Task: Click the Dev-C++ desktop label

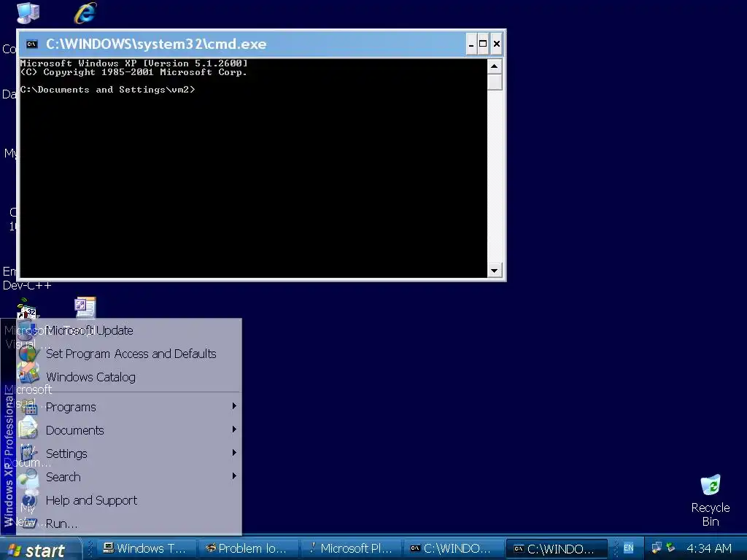Action: [27, 286]
